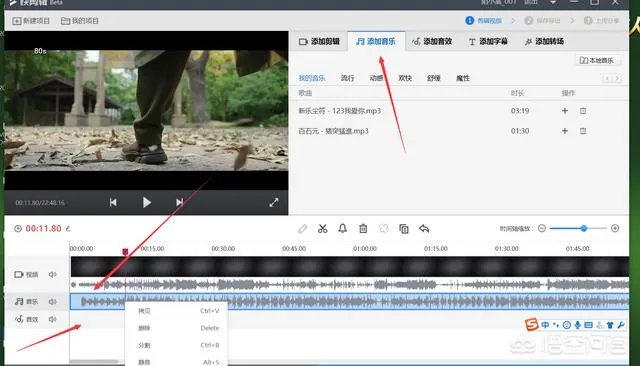Expand preview to fullscreen
The image size is (640, 366).
[274, 202]
